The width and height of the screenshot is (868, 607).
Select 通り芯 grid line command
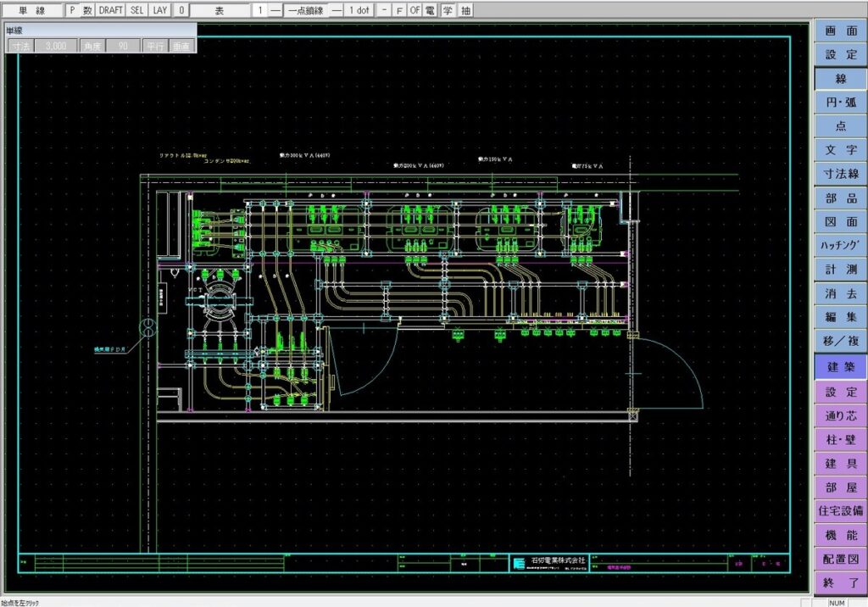point(840,416)
